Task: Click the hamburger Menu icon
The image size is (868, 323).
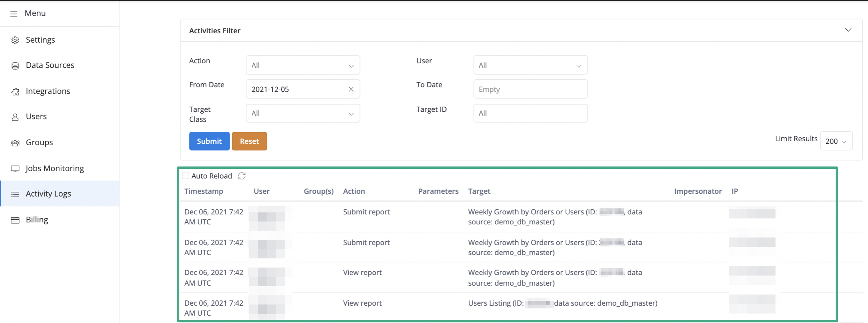Action: tap(14, 14)
